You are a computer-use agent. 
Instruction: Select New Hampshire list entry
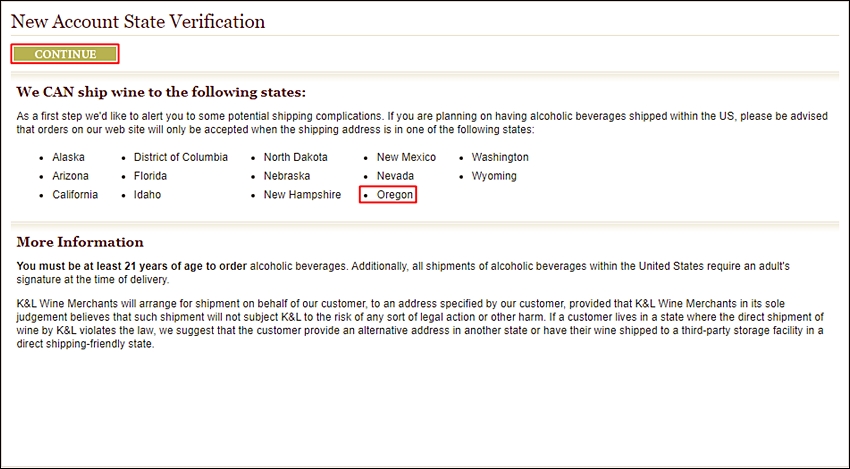click(x=302, y=195)
